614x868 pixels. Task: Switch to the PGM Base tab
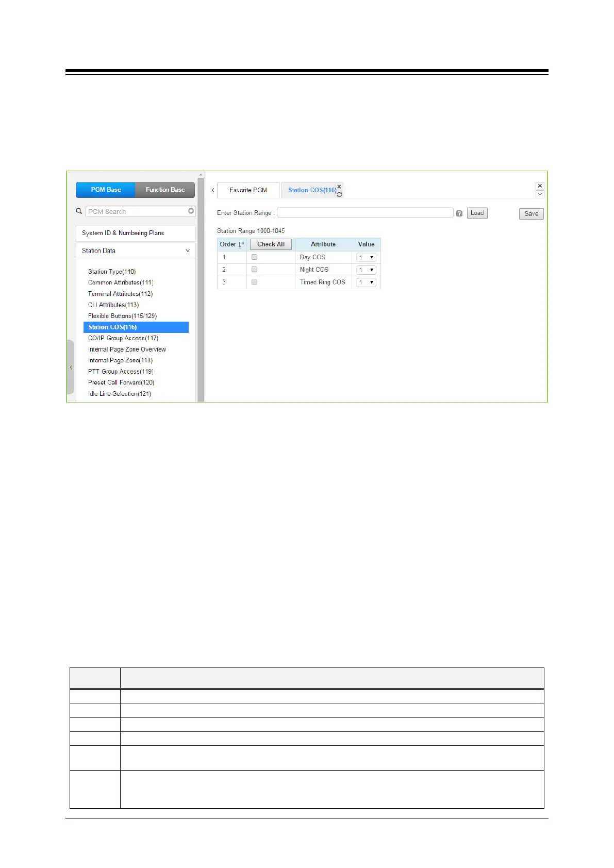[106, 190]
